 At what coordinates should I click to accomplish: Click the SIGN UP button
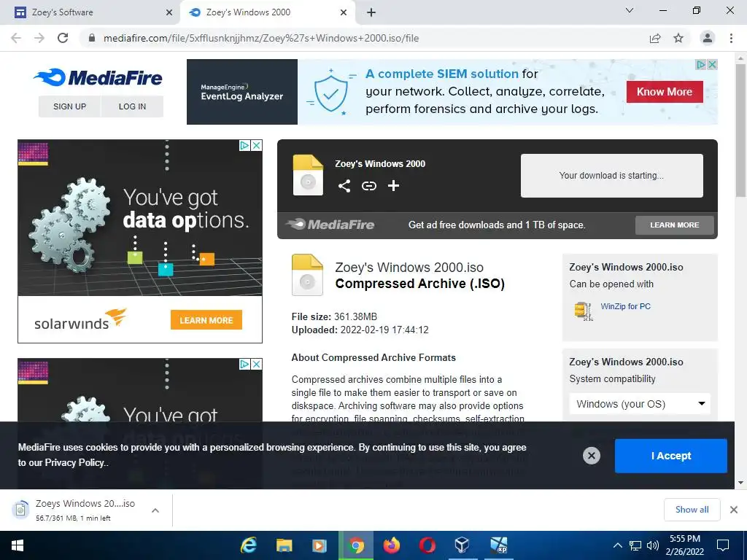69,106
